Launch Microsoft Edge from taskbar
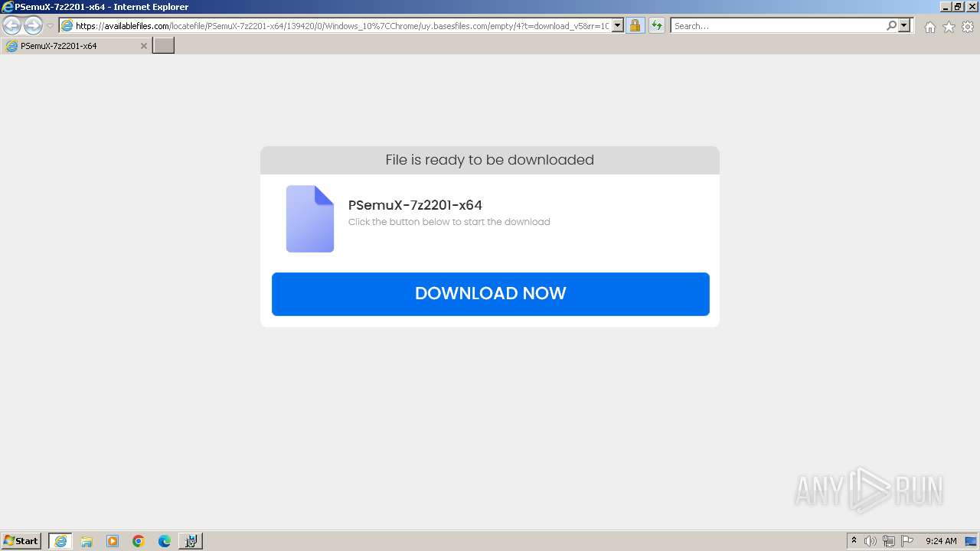 tap(165, 541)
